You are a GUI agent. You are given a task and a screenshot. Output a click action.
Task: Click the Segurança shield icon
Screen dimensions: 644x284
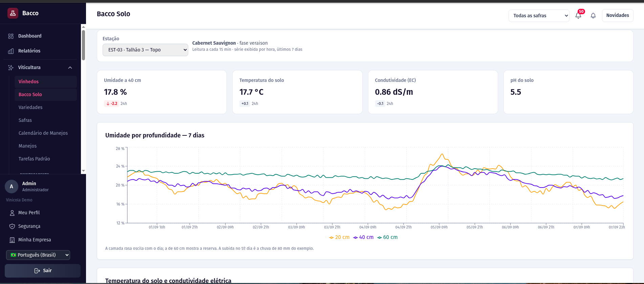[12, 226]
